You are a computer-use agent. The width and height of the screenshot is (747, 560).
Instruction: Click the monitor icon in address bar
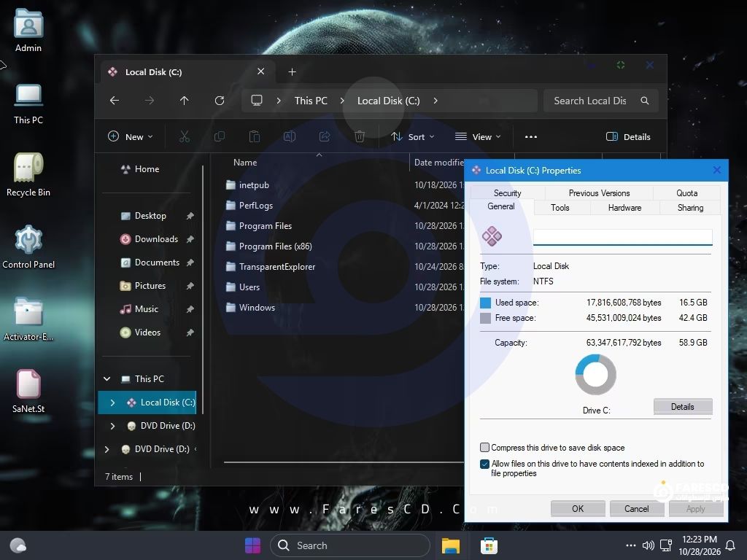pyautogui.click(x=257, y=101)
